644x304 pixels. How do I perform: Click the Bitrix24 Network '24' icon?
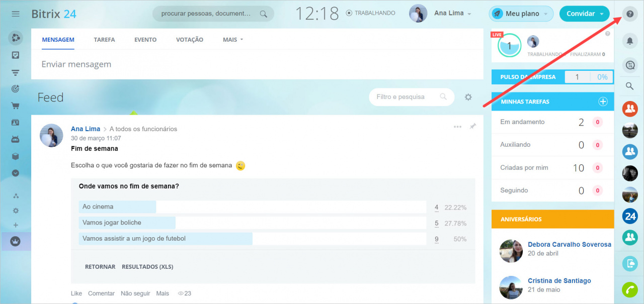[629, 216]
